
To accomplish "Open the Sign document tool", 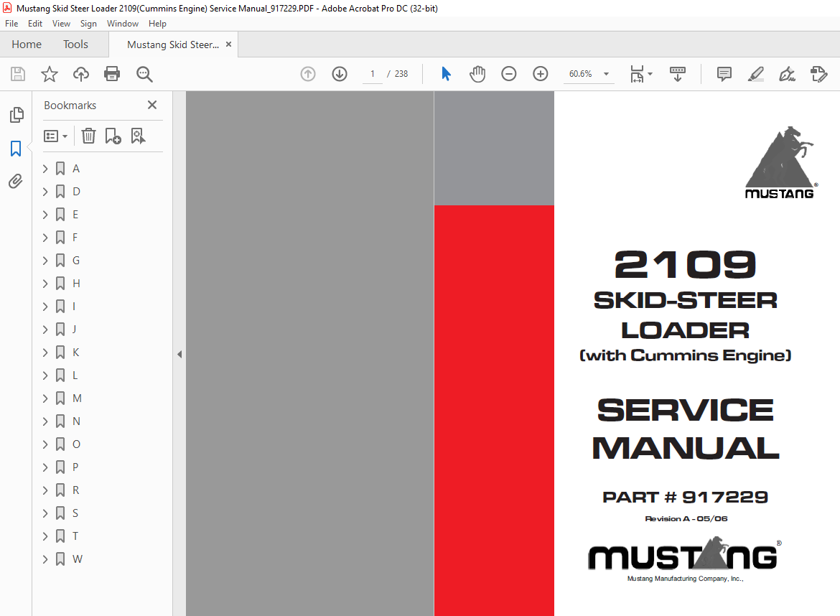I will point(787,74).
